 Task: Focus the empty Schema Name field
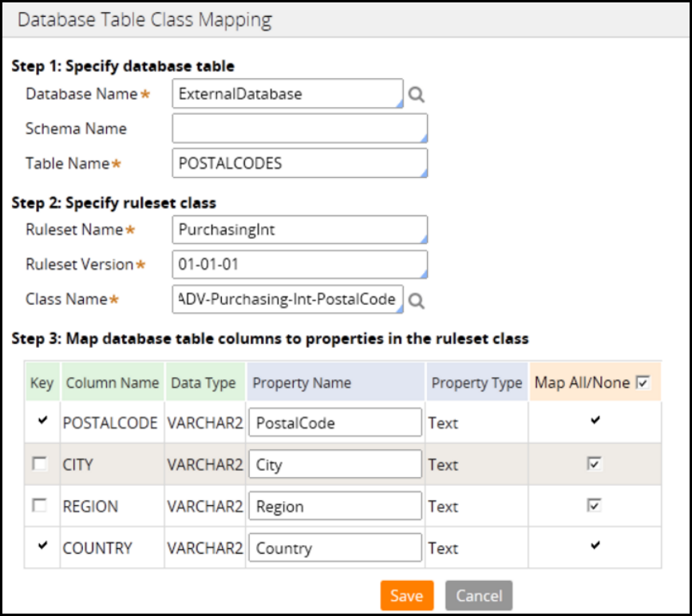299,128
